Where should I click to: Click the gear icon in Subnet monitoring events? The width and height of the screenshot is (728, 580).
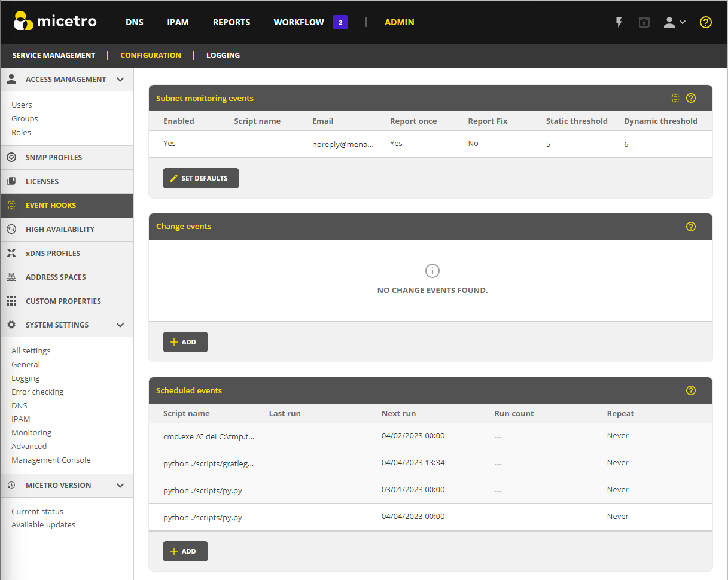(x=675, y=98)
